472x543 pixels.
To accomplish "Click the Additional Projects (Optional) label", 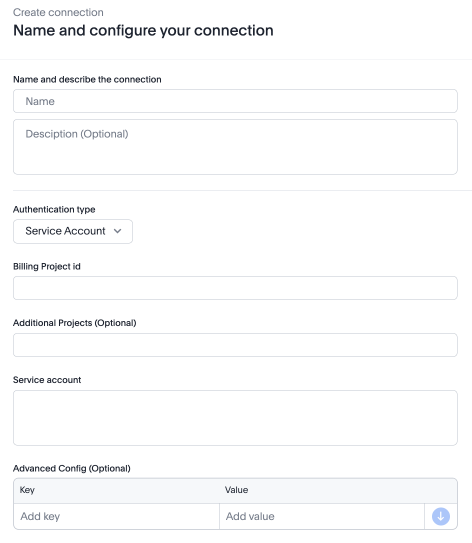I will tap(75, 323).
